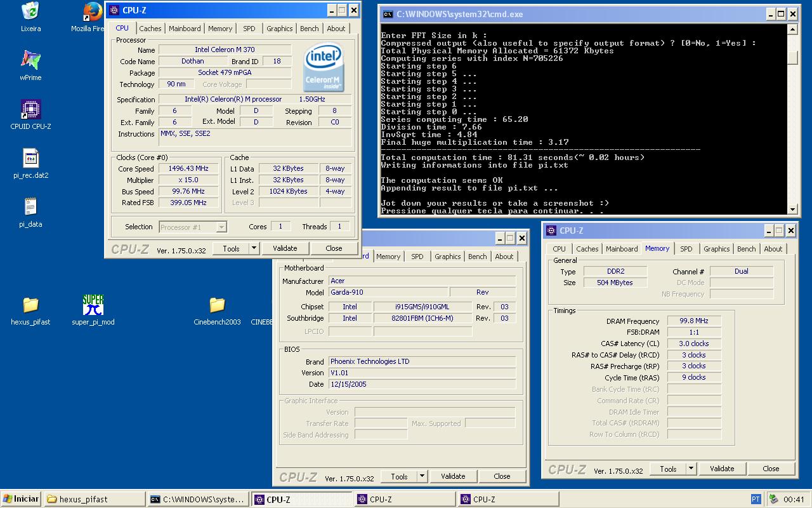This screenshot has width=812, height=508.
Task: Click the cmd window scrollbar thumb
Action: [x=792, y=57]
